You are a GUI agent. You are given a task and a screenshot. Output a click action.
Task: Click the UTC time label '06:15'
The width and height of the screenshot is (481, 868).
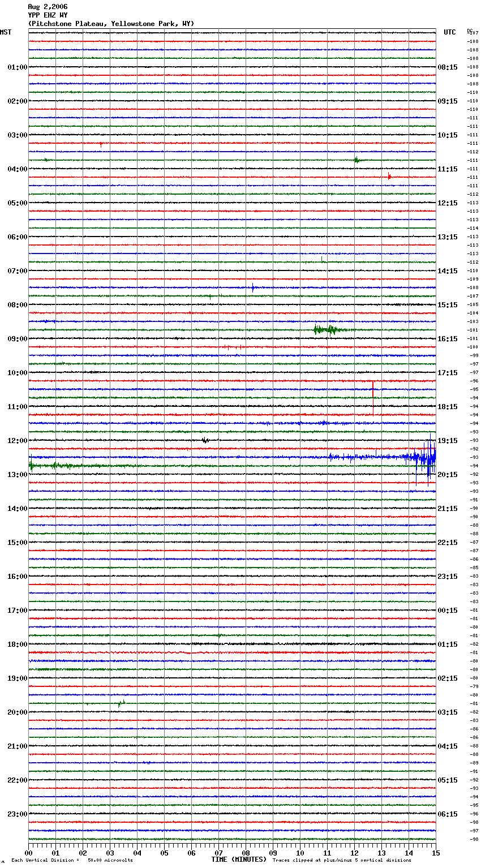tap(448, 814)
